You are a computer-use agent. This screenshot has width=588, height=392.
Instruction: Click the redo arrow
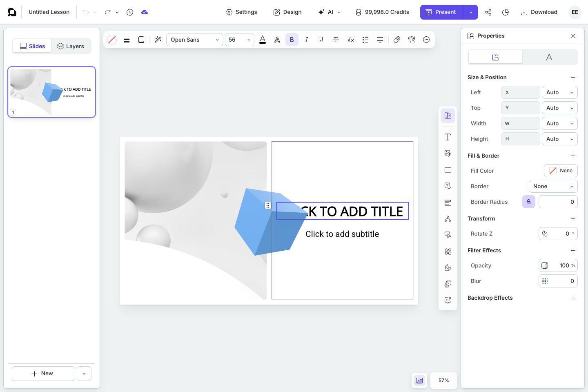coord(107,12)
